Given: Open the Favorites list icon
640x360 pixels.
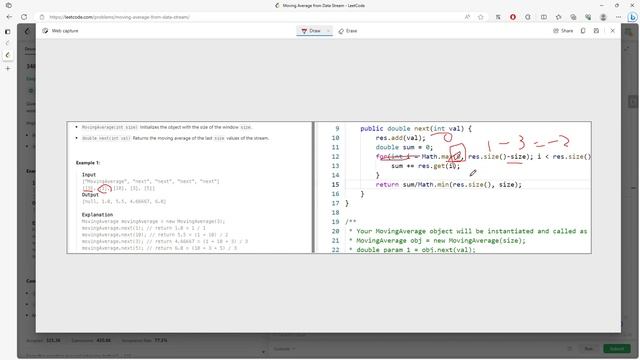Looking at the screenshot, I should click(x=558, y=17).
